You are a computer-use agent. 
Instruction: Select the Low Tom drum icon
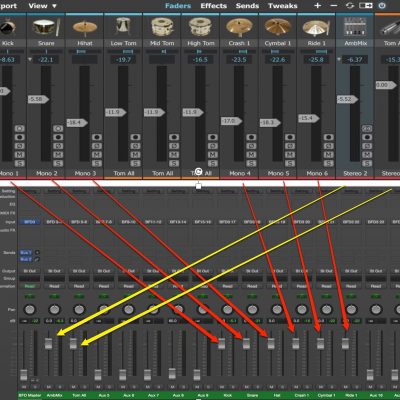point(123,27)
